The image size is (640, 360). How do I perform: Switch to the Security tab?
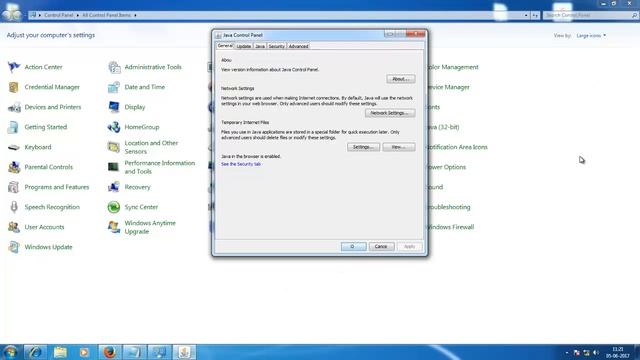coord(276,46)
